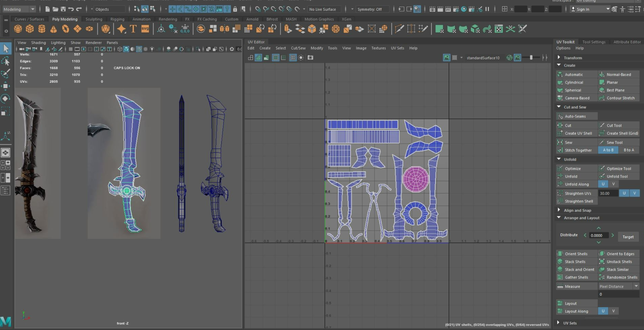Adjust the texture dim slider in UV Editor
Viewport: 644px width, 330px height.
tap(531, 58)
